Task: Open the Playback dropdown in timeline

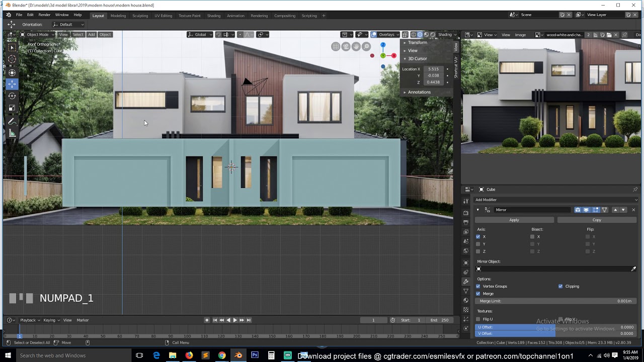Action: [x=30, y=320]
